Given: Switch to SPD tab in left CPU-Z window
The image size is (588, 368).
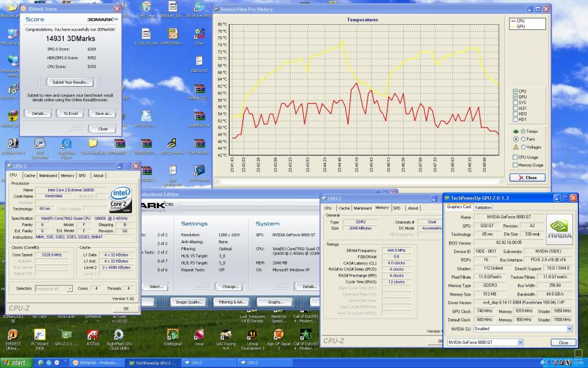Looking at the screenshot, I should (x=82, y=176).
